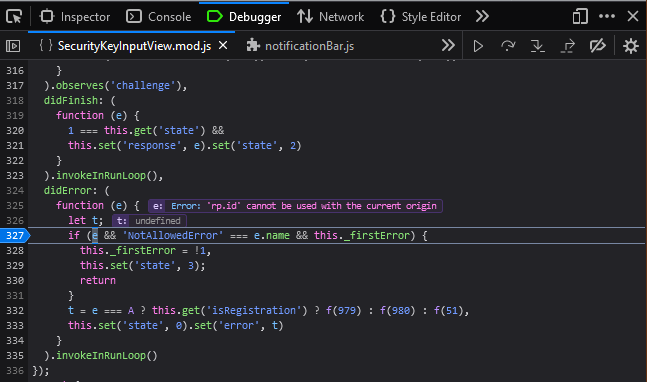Viewport: 647px width, 382px height.
Task: Activate the element picker tool
Action: [x=14, y=17]
